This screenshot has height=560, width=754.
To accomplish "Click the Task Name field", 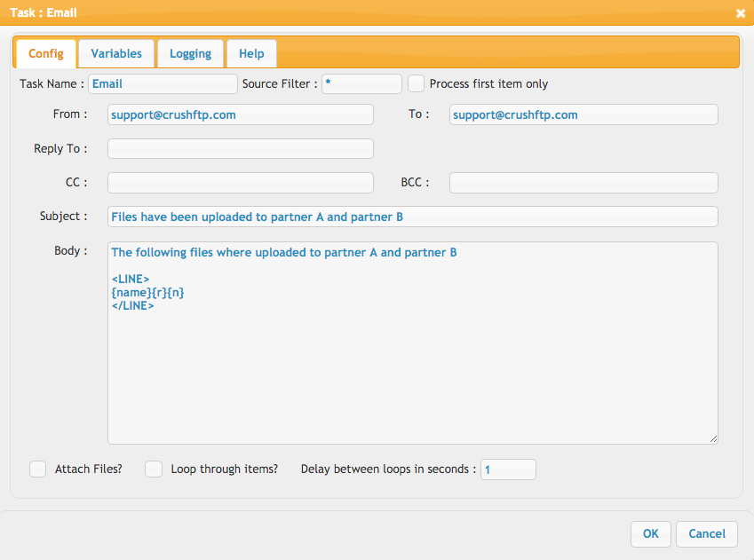I will [x=163, y=83].
